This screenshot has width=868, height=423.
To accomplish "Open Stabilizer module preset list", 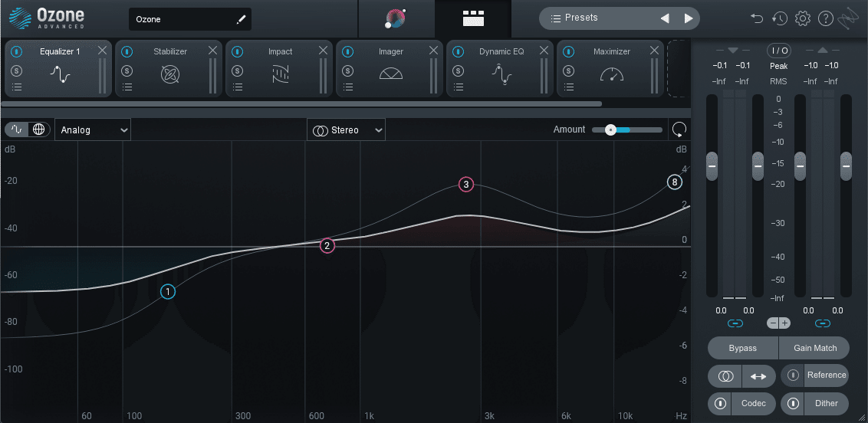I will pos(127,87).
